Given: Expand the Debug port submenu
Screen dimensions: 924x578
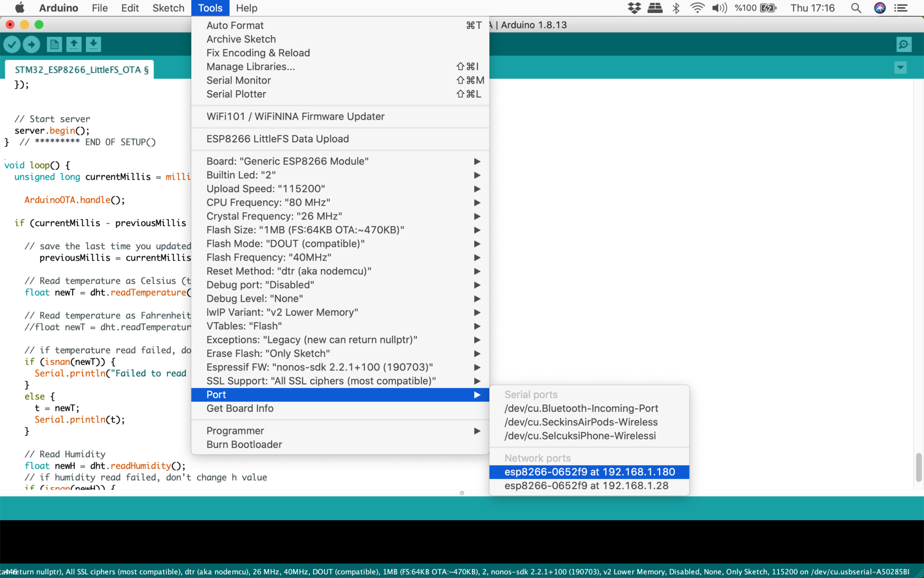Looking at the screenshot, I should pyautogui.click(x=340, y=285).
